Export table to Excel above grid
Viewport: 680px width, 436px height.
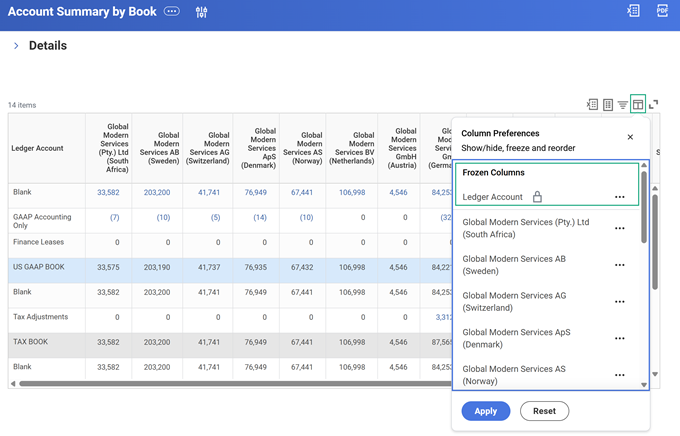[592, 105]
